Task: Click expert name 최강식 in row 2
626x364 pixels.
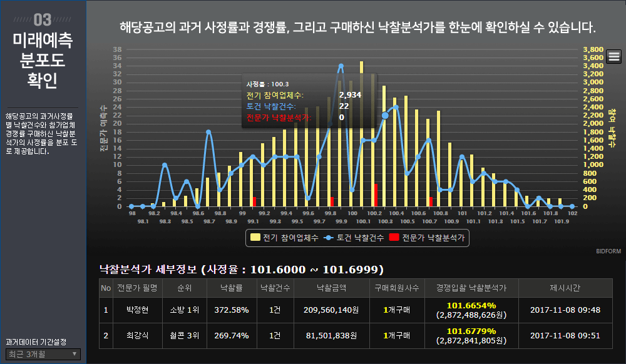Action: (137, 336)
